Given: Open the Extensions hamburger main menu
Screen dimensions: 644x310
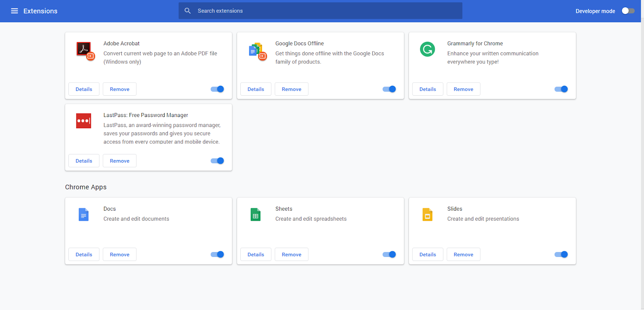Looking at the screenshot, I should click(14, 11).
